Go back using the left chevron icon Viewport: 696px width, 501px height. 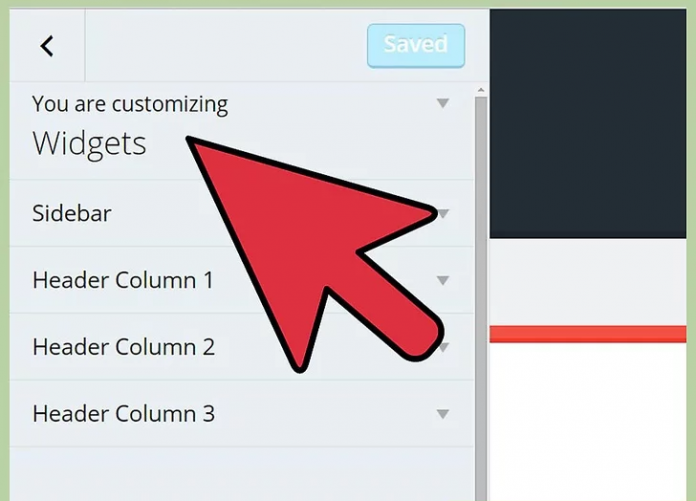(47, 46)
